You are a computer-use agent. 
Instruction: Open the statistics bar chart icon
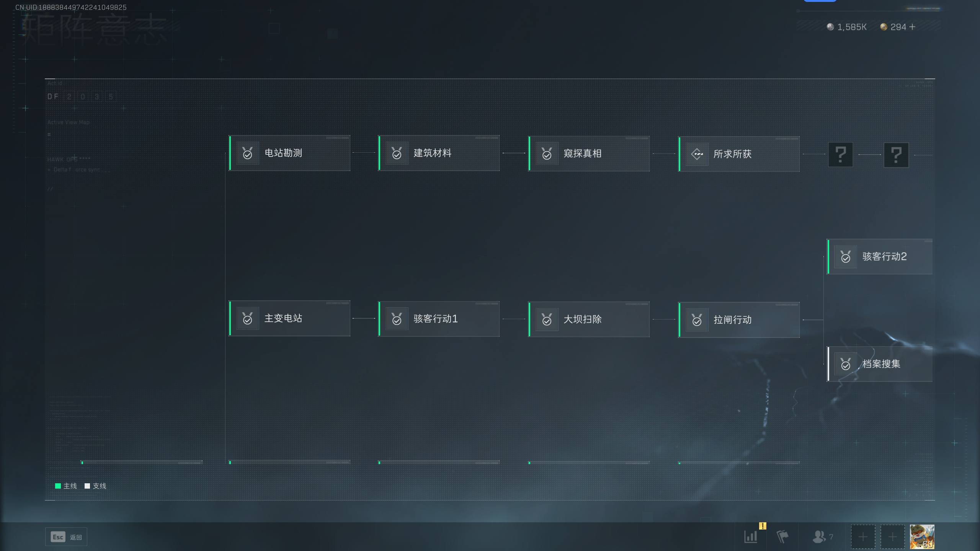tap(751, 536)
